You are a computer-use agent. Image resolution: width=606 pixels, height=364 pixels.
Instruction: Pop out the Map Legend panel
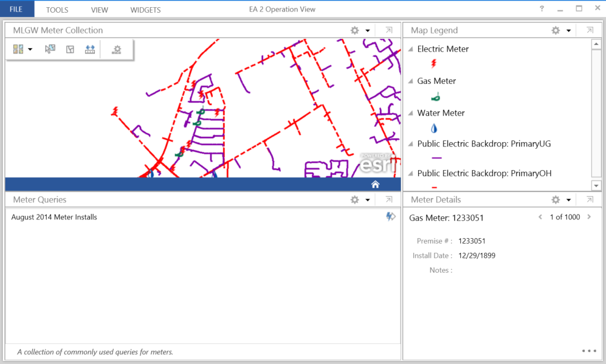coord(590,30)
